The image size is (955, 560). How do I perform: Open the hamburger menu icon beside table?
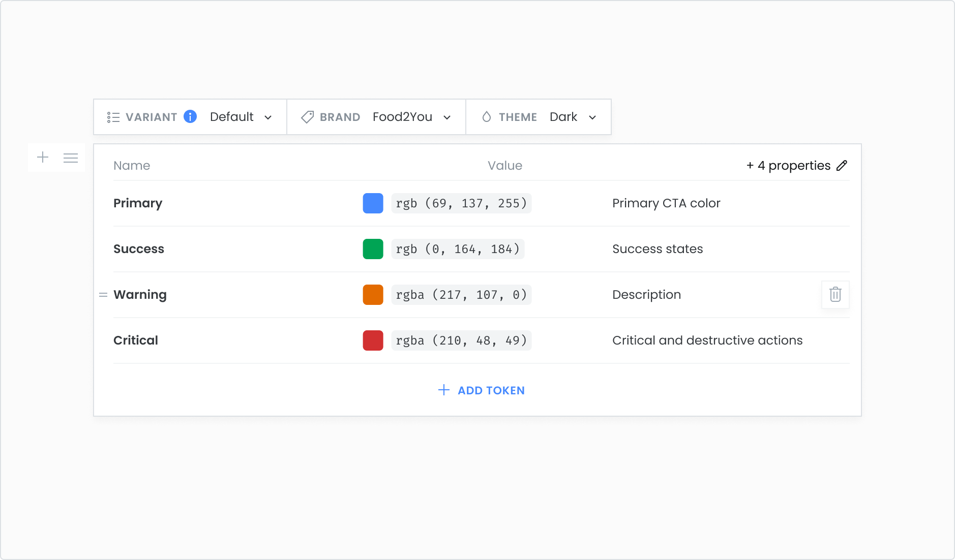[x=71, y=158]
